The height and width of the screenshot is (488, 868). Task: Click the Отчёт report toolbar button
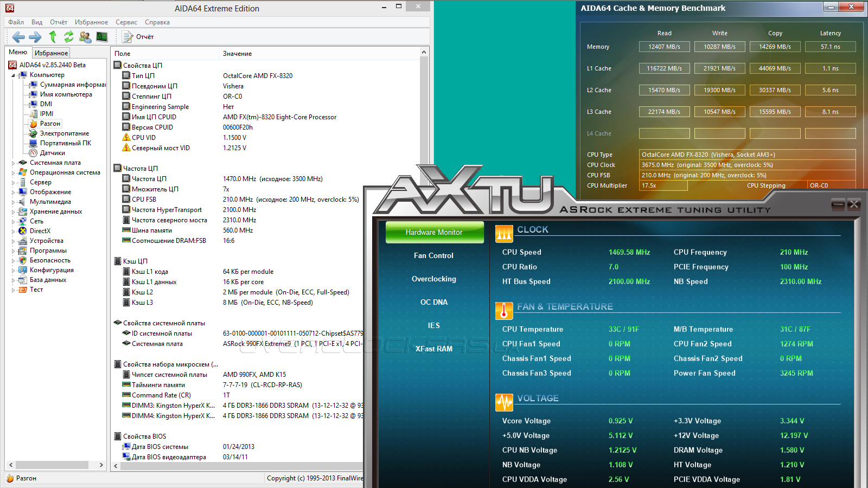[x=138, y=37]
